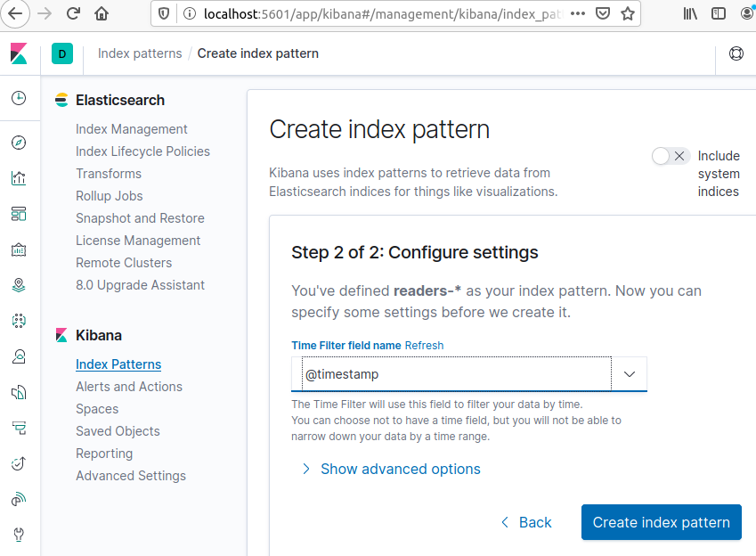This screenshot has height=556, width=756.
Task: Go to Dashboard from the sidebar icon
Action: pos(19,214)
